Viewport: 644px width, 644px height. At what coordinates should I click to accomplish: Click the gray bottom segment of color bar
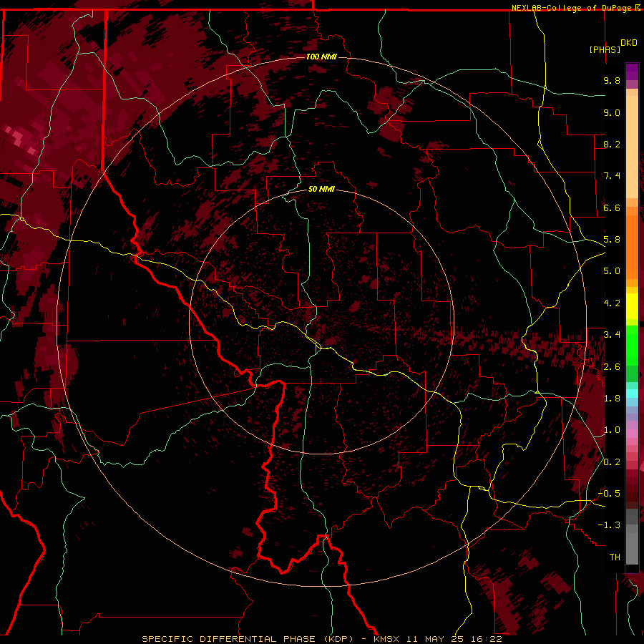(x=632, y=546)
